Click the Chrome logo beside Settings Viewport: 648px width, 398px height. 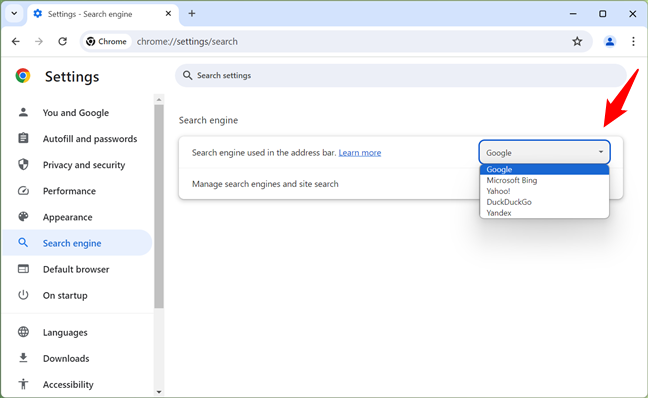tap(23, 76)
